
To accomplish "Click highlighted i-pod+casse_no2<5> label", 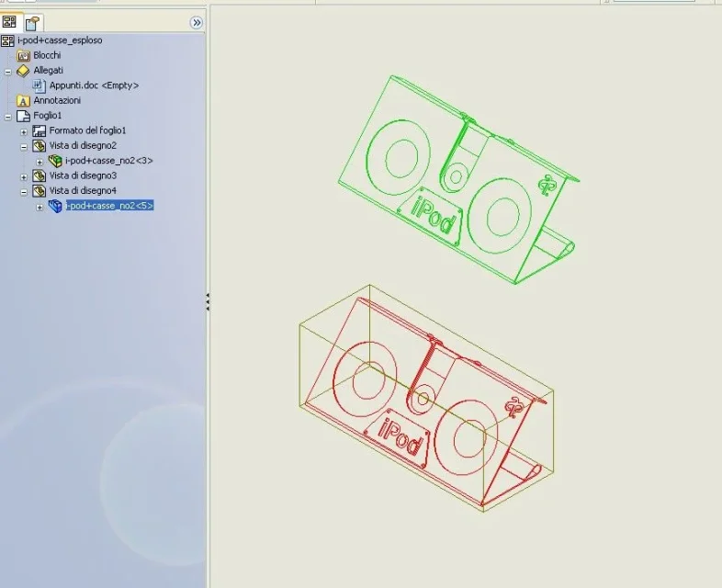I will click(x=109, y=206).
